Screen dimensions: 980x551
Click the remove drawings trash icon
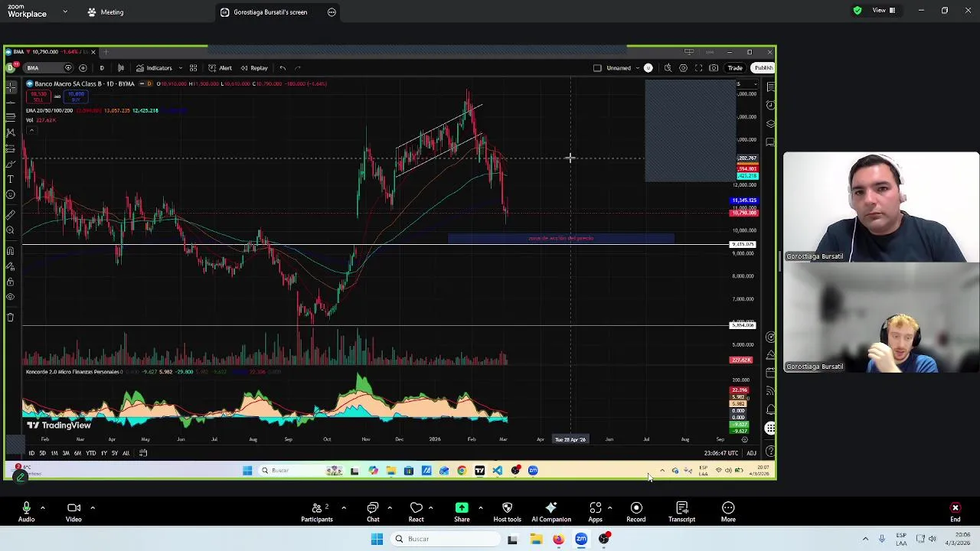tap(11, 317)
